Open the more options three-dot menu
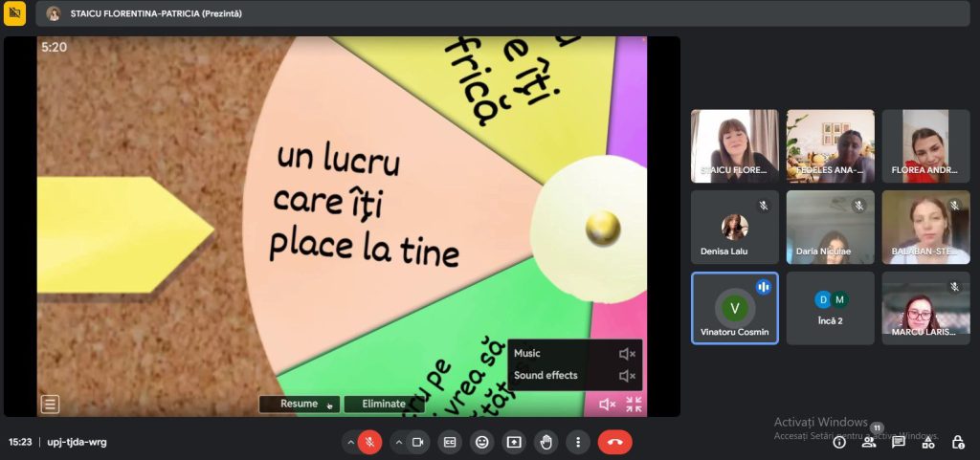Viewport: 980px width, 460px height. click(577, 442)
